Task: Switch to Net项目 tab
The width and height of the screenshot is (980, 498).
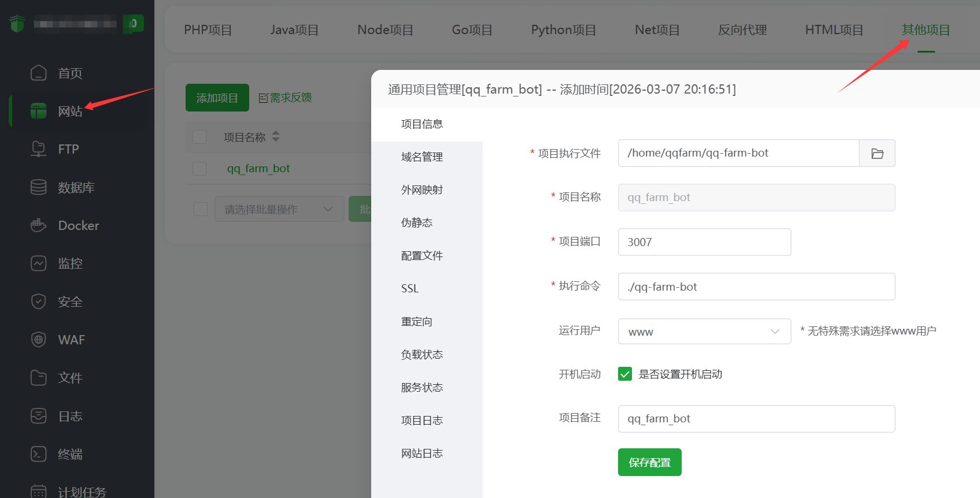Action: pyautogui.click(x=657, y=30)
